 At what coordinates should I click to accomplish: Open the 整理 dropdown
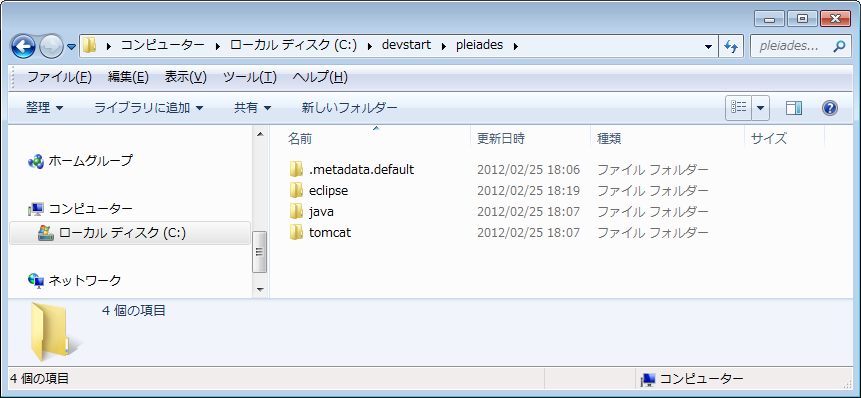pos(44,108)
